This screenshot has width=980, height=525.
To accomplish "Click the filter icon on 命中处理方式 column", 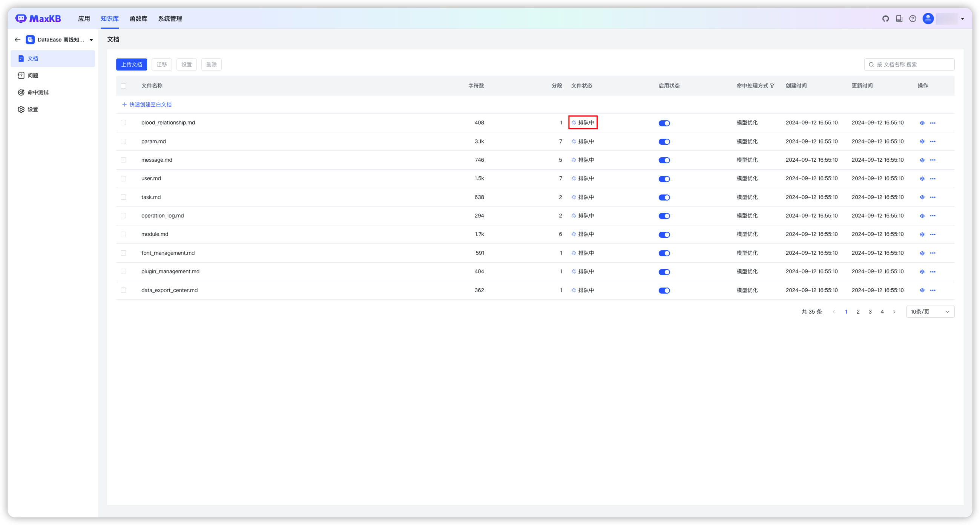I will 772,86.
